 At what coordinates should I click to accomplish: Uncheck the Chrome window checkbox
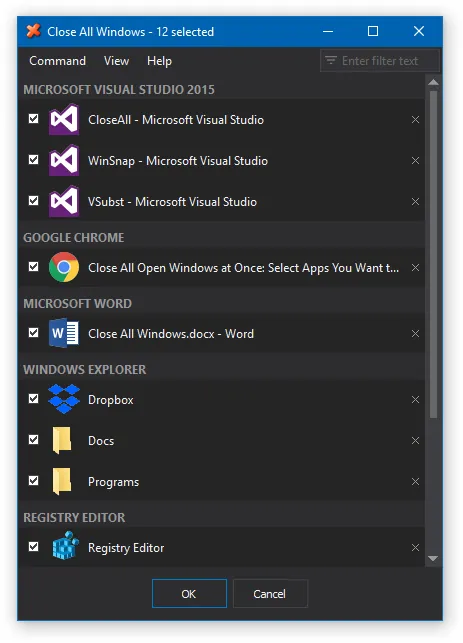[x=34, y=267]
